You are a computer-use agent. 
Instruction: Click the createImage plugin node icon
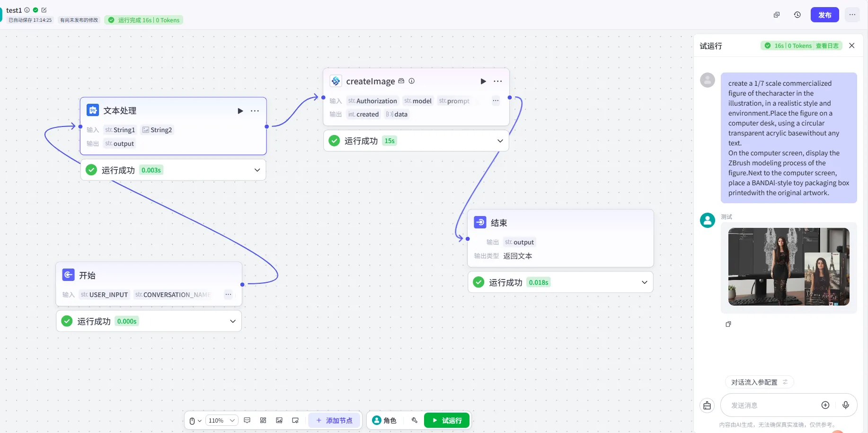tap(336, 81)
